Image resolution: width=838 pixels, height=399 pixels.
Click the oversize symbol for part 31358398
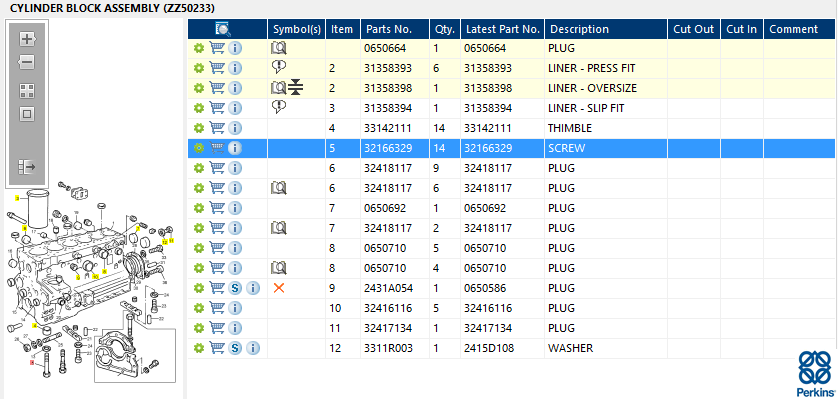click(296, 88)
